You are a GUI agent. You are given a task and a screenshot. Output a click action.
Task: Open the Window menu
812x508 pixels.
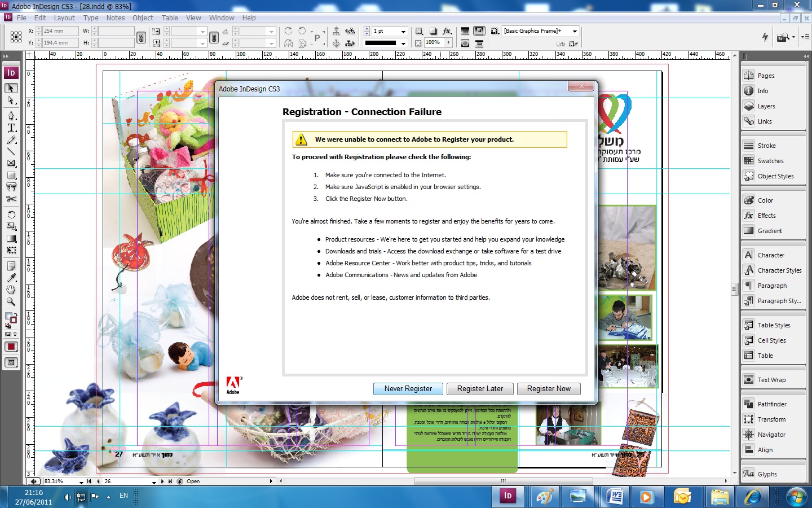(222, 18)
